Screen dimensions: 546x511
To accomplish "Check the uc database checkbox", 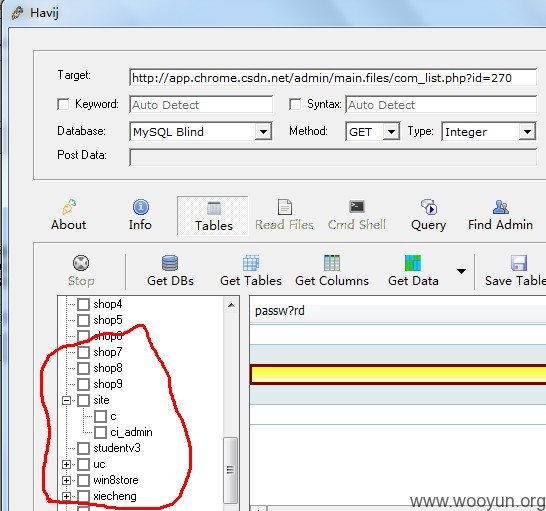I will pos(83,464).
